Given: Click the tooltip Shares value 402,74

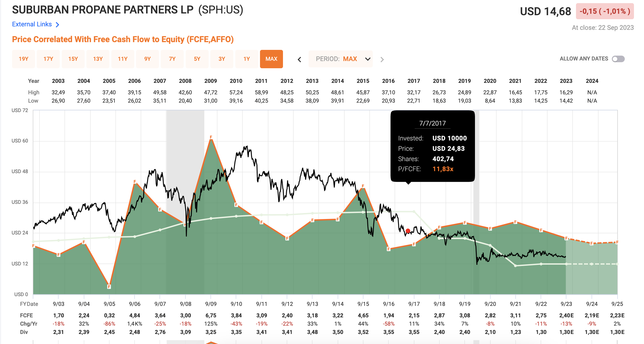Looking at the screenshot, I should pos(443,159).
